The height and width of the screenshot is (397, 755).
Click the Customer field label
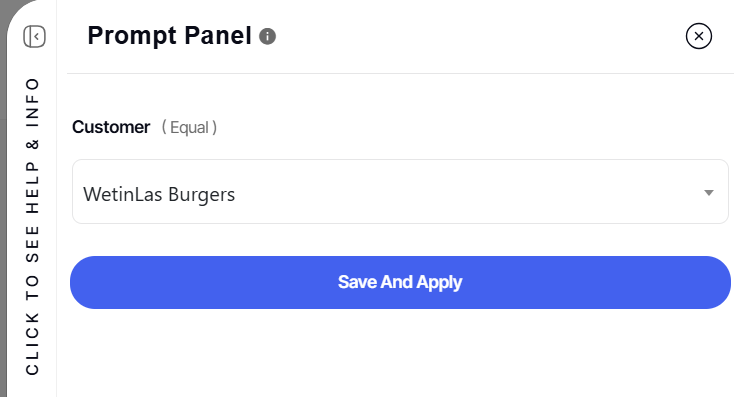click(111, 127)
